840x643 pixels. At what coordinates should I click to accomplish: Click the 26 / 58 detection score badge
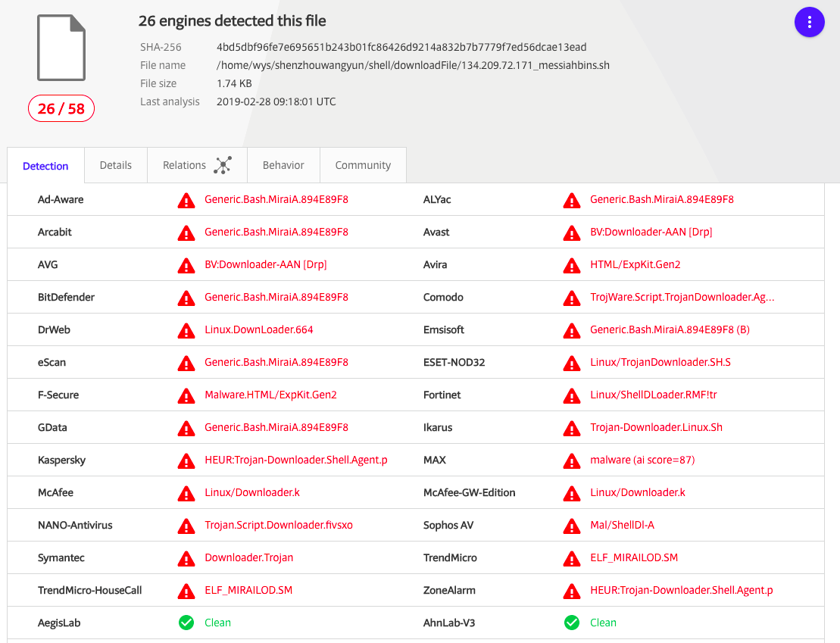tap(61, 108)
